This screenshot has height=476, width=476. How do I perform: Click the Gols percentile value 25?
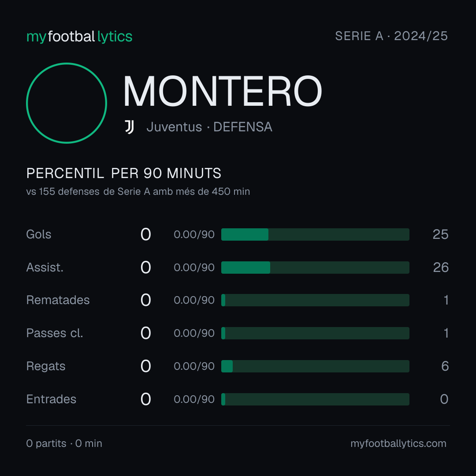[x=440, y=234]
